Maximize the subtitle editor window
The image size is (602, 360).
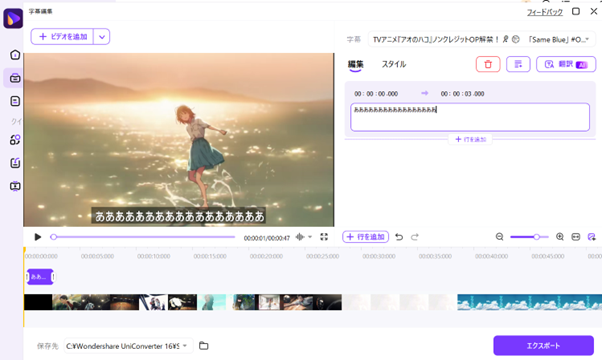(576, 12)
